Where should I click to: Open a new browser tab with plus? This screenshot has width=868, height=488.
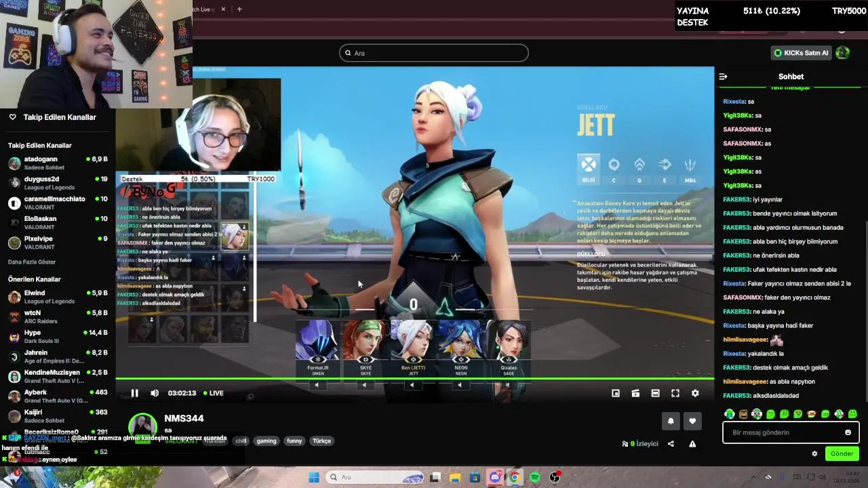(239, 9)
